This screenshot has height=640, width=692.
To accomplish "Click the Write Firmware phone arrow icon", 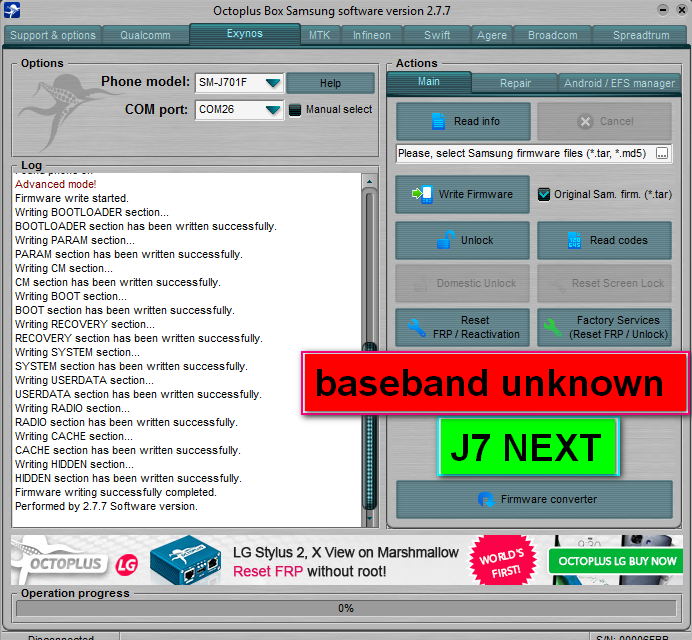I will tap(422, 194).
